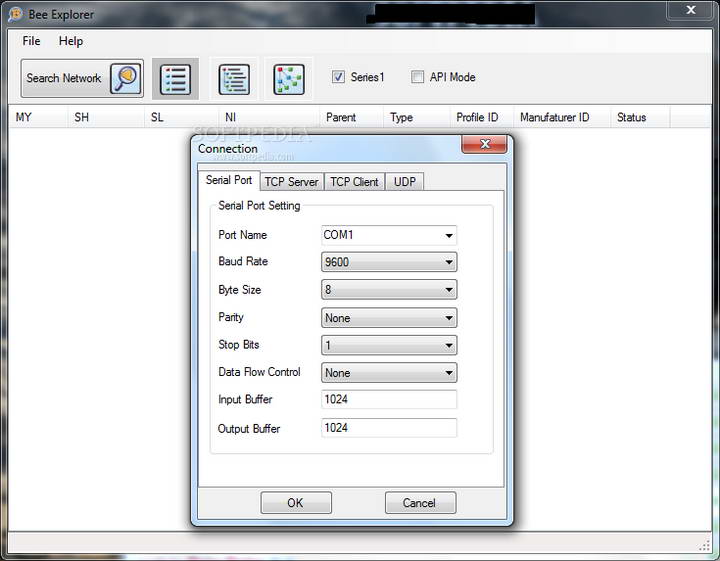Open the Help menu
This screenshot has height=561, width=720.
tap(71, 41)
